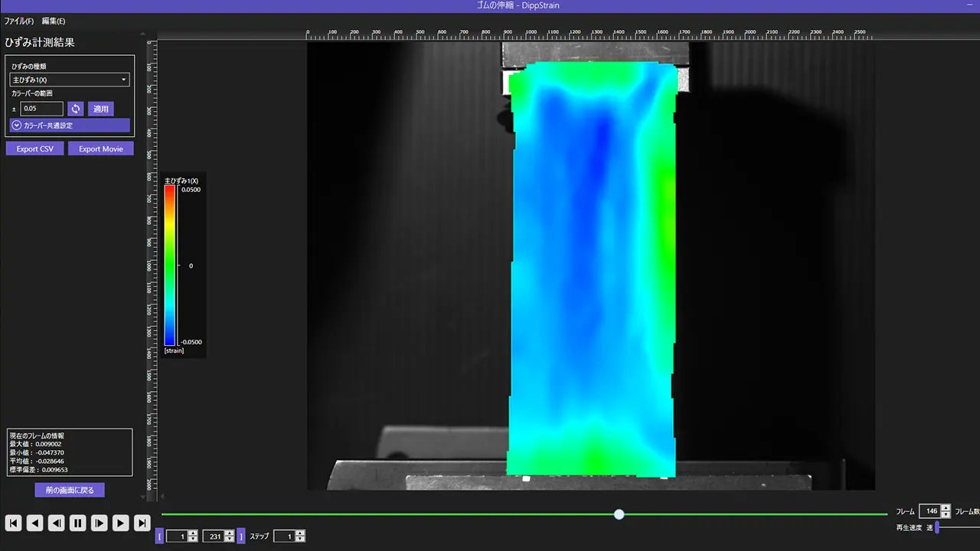
Task: Open the ファイル(F) menu
Action: (19, 21)
